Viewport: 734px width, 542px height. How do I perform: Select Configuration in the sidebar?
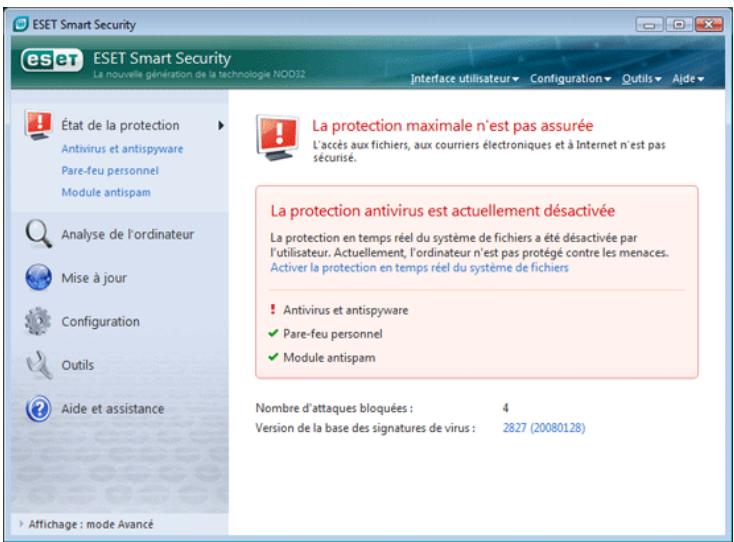101,322
